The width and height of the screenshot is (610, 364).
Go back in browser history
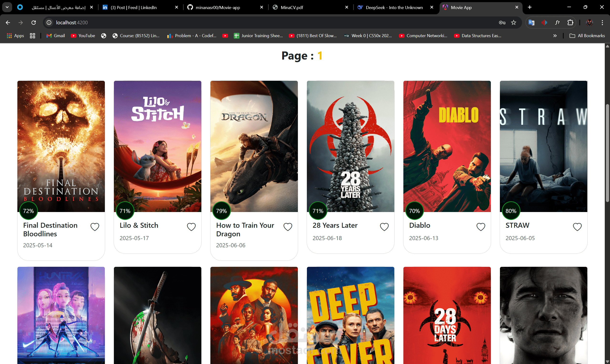point(8,23)
